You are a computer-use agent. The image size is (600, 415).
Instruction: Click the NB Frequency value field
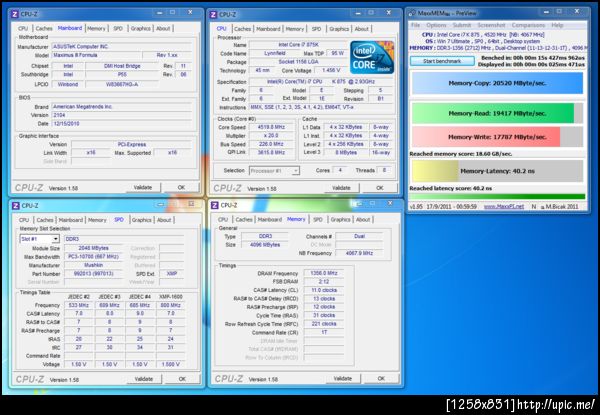pos(359,253)
